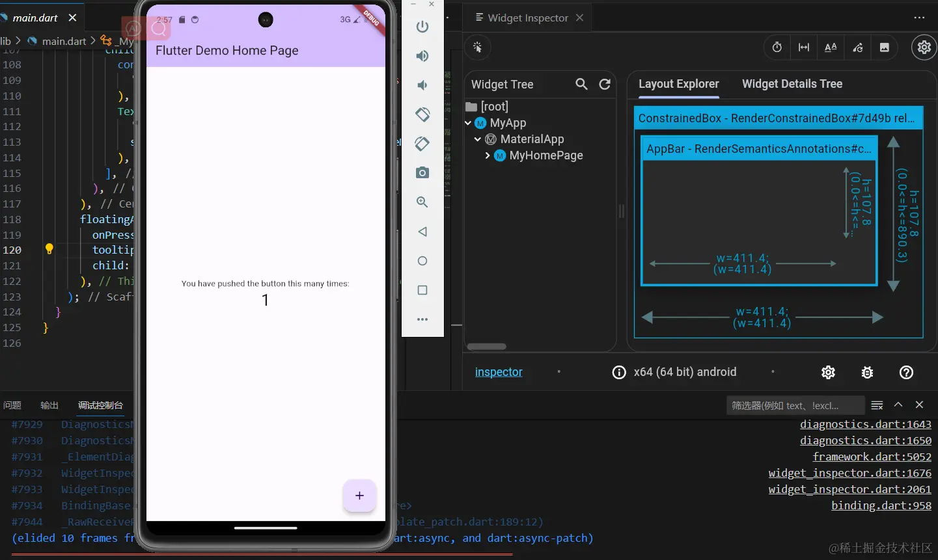Click the lib breadcrumb segment

[x=6, y=41]
